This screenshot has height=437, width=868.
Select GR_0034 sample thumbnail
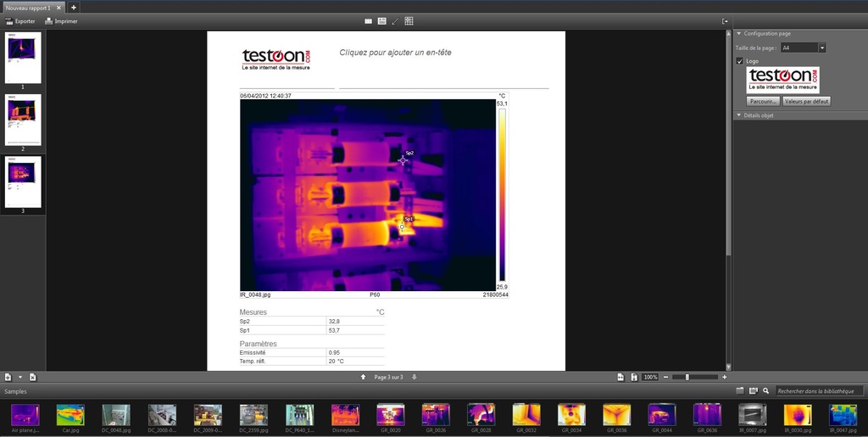[572, 414]
